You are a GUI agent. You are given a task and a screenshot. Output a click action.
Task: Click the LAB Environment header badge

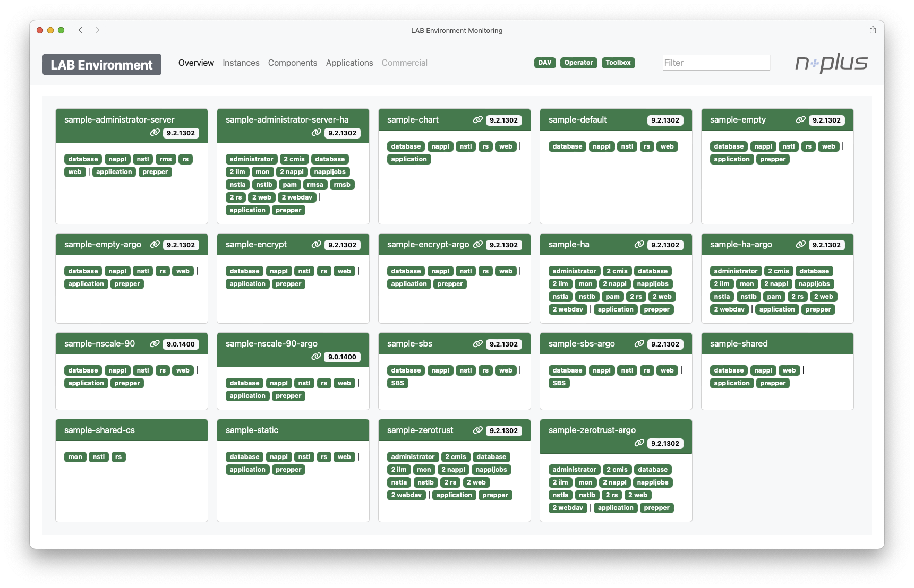(101, 65)
